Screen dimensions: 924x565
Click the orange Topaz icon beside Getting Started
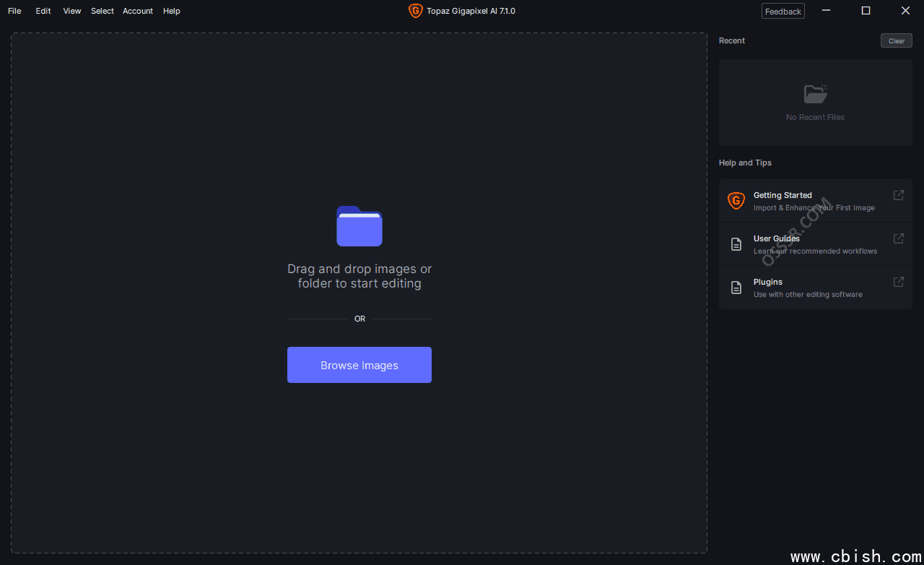736,201
